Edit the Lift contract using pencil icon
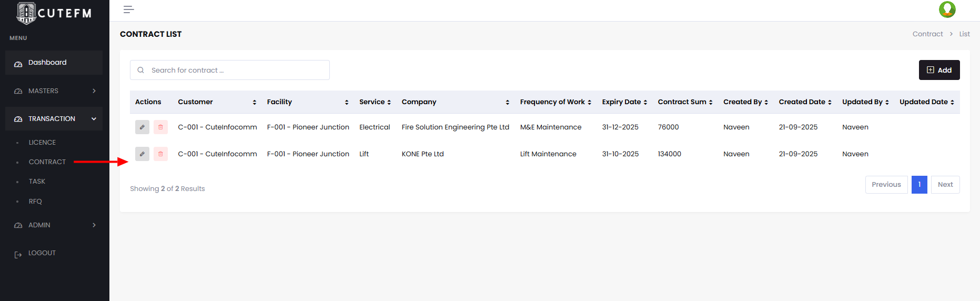Screen dimensions: 980x301 pos(142,154)
